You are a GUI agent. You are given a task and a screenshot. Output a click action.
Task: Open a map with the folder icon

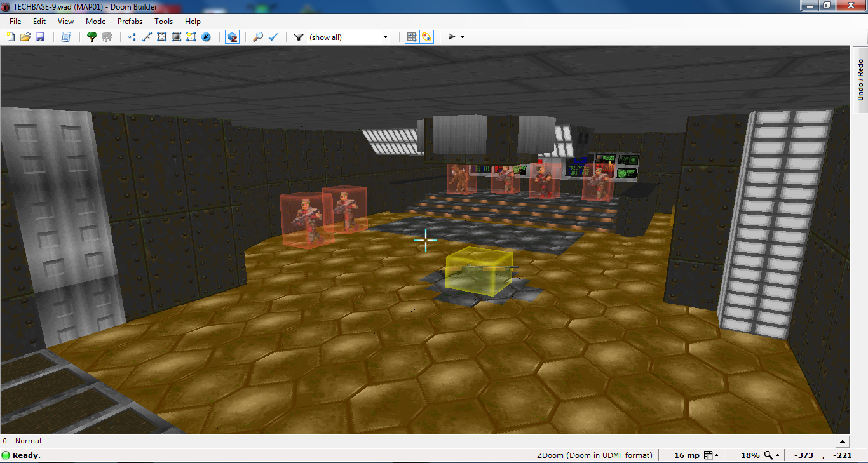[x=25, y=37]
